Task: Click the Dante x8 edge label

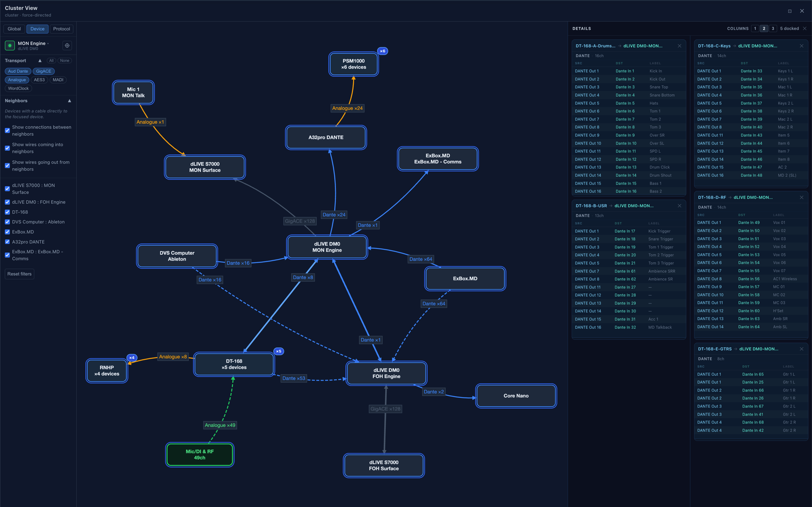Action: 303,277
